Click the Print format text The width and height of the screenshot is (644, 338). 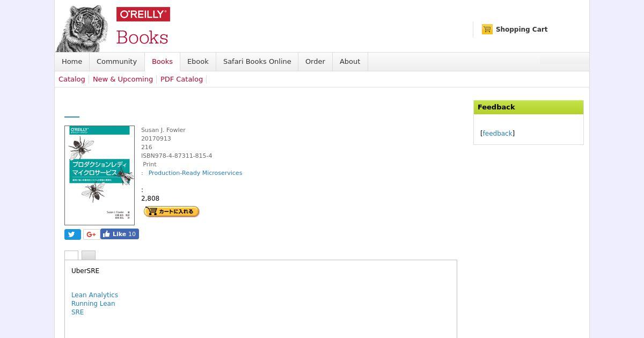tap(150, 164)
